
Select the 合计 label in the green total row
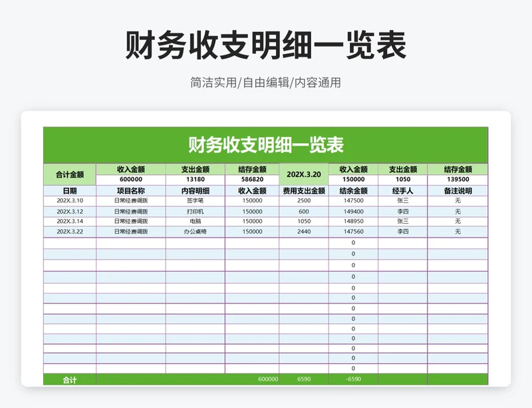[x=70, y=380]
